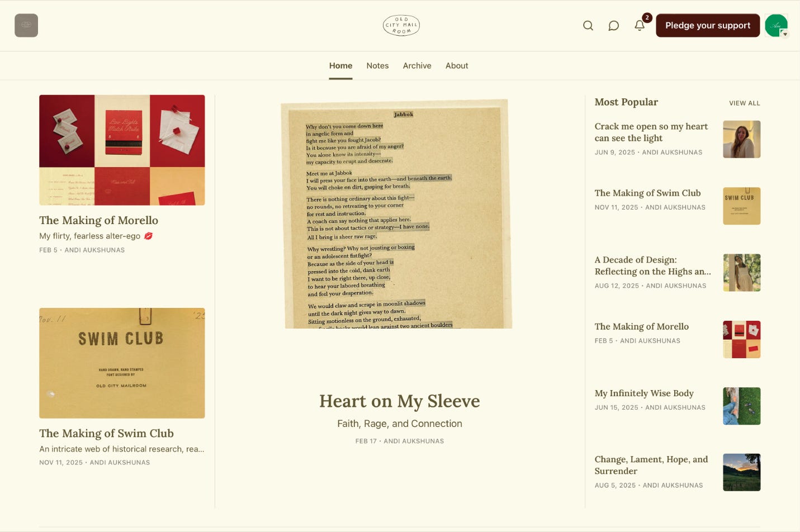Switch to the Notes tab
This screenshot has width=800, height=532.
point(377,65)
